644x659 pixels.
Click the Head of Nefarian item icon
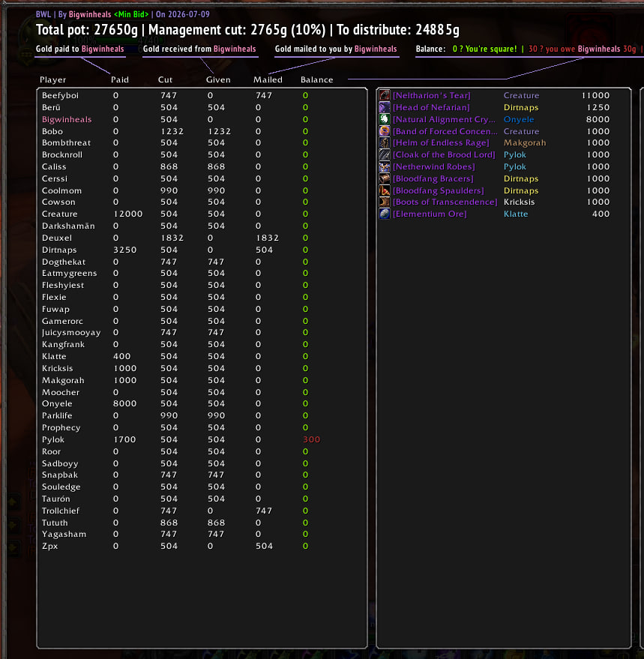tap(384, 107)
